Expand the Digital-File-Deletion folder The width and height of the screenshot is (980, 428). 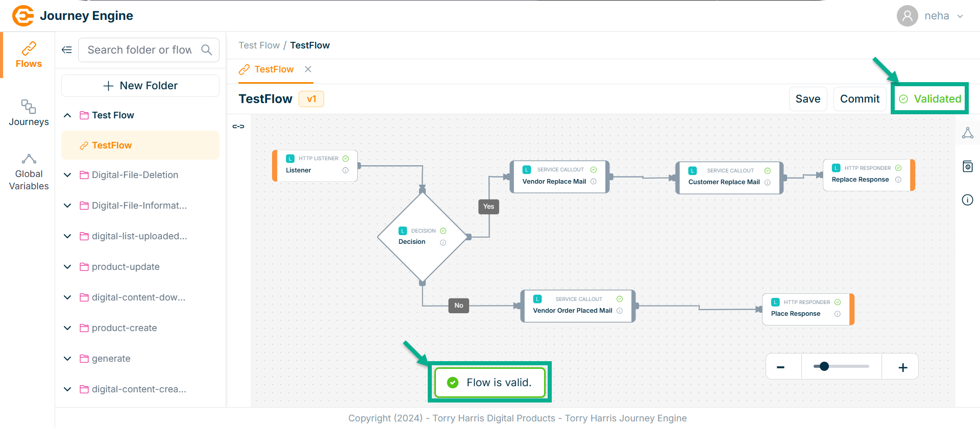click(x=67, y=175)
